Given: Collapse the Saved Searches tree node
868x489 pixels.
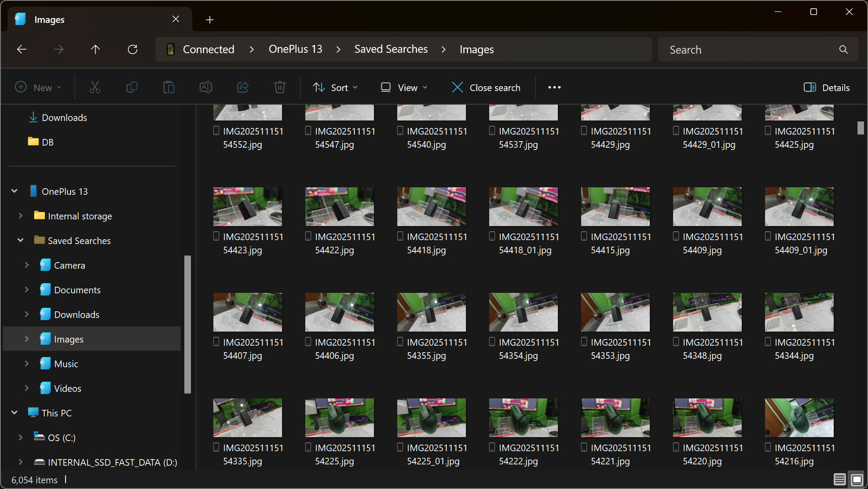Looking at the screenshot, I should [20, 240].
